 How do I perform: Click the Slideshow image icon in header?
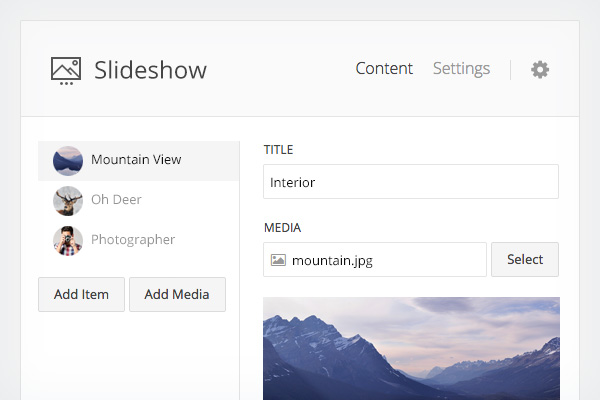(66, 70)
